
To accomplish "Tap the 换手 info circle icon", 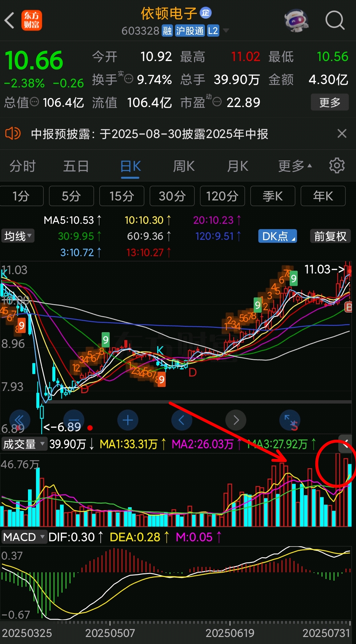I will (x=129, y=79).
